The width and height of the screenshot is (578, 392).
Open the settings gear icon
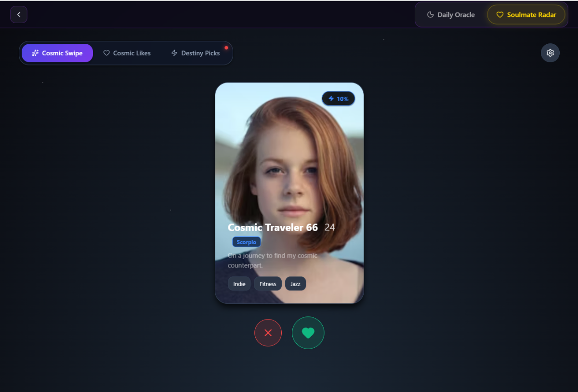(550, 53)
